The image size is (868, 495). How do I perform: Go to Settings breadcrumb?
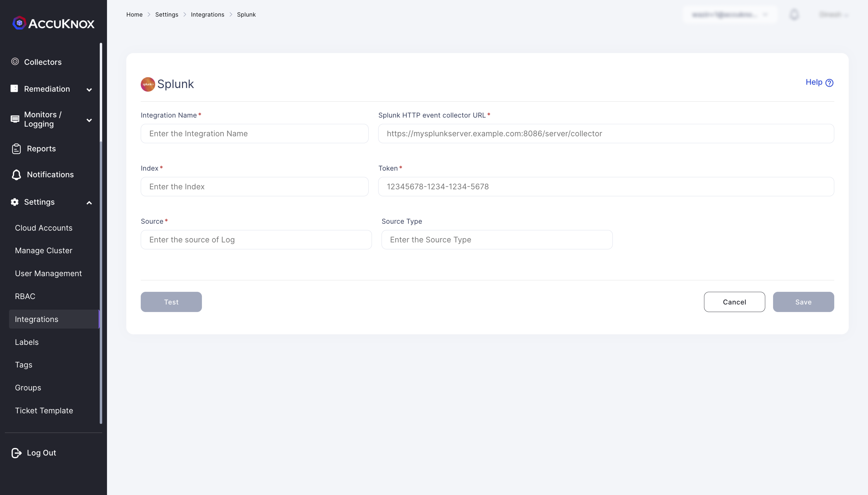(167, 14)
